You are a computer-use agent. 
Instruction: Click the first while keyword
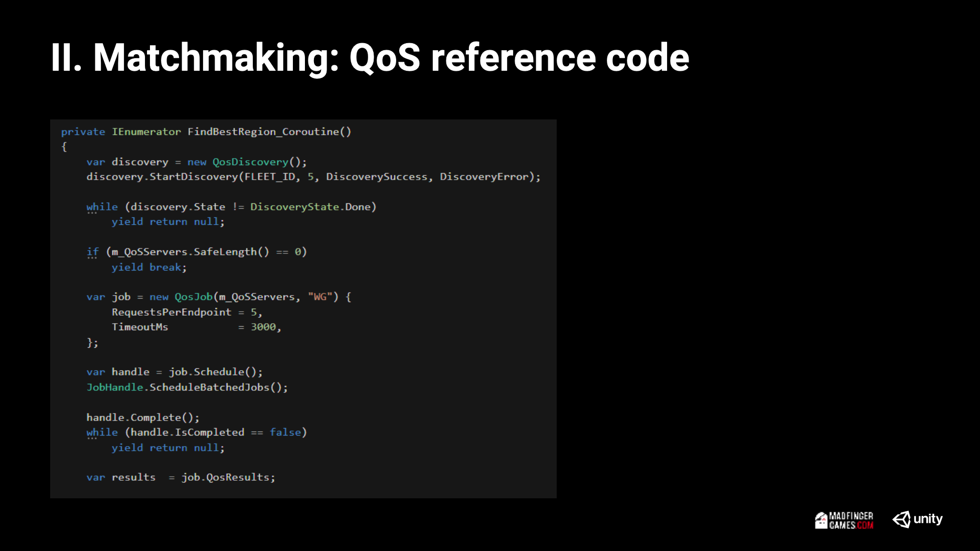tap(102, 207)
